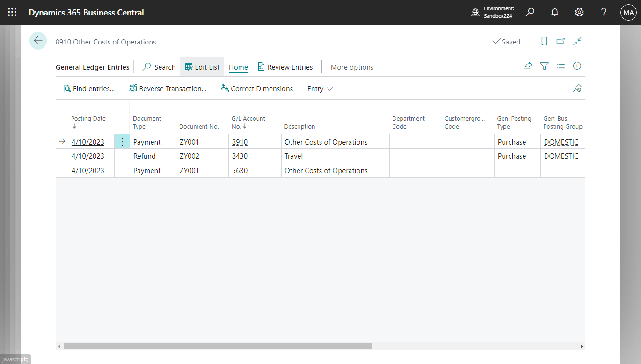Select Reverse Transaction action
Screen dimensions: 641x364
[168, 88]
